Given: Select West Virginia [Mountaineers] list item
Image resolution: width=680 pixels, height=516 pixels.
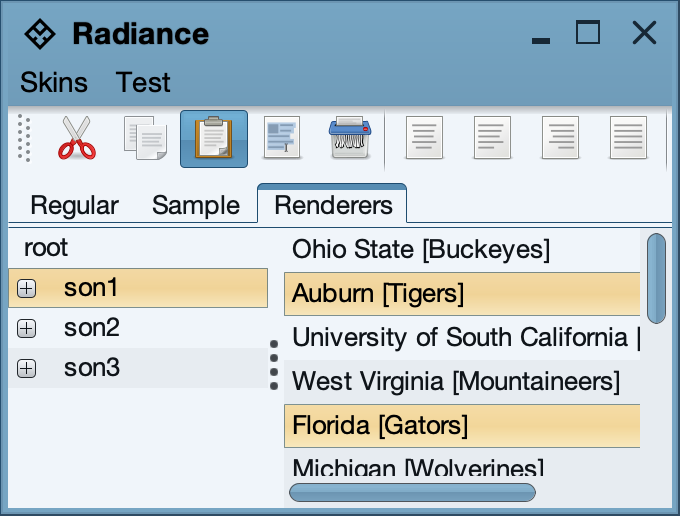Looking at the screenshot, I should click(x=462, y=382).
